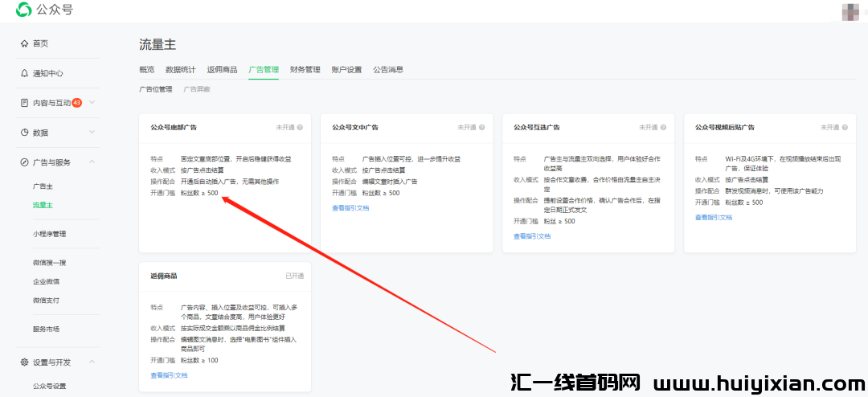The image size is (868, 397).
Task: Switch to the 数据统计 tab
Action: tap(180, 70)
